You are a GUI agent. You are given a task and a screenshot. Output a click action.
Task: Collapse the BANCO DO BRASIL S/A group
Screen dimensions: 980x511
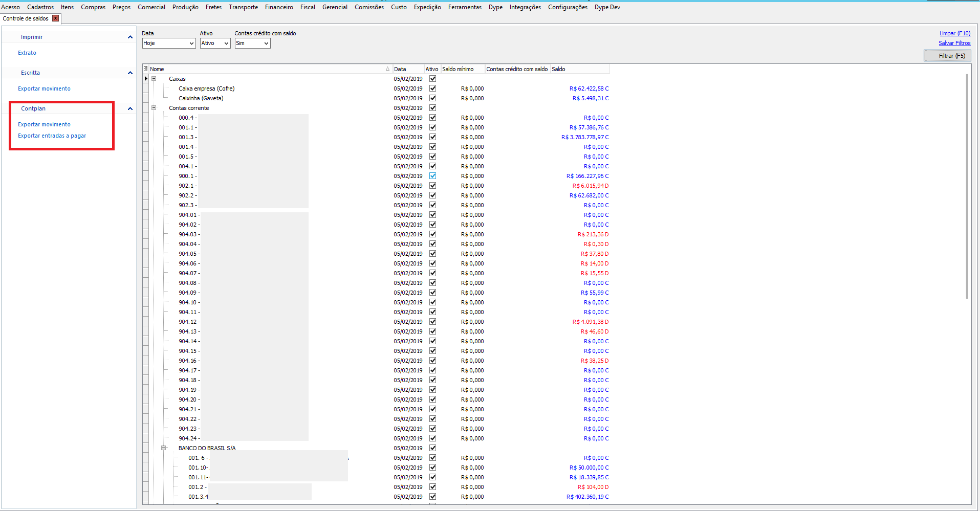[x=163, y=448]
